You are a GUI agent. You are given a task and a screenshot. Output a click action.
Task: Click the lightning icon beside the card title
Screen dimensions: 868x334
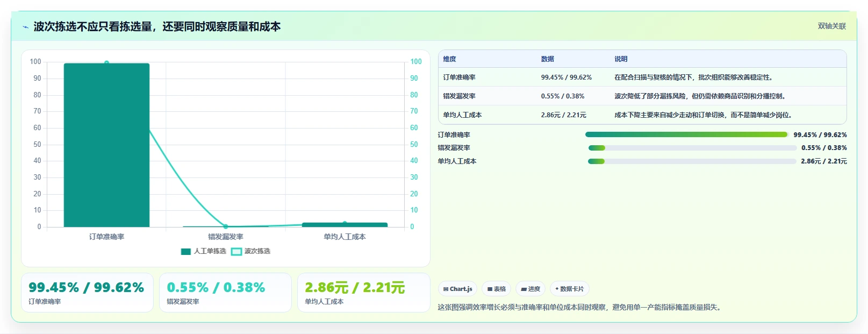(25, 27)
